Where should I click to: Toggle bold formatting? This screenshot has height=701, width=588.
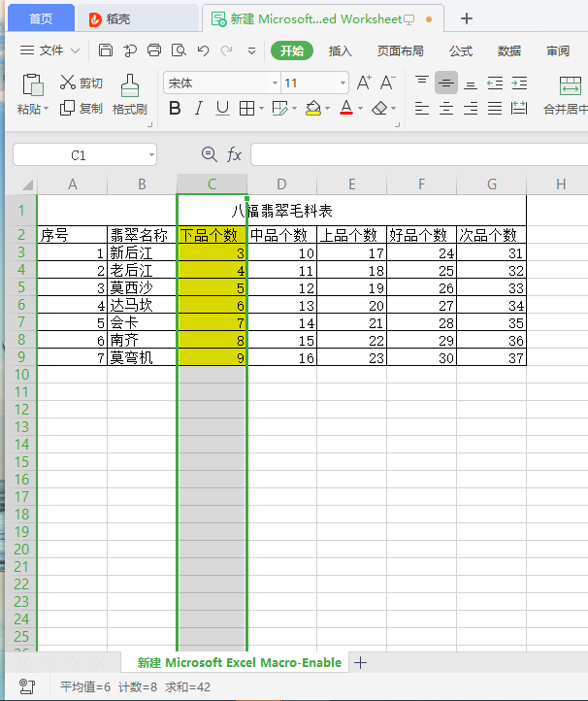point(175,108)
